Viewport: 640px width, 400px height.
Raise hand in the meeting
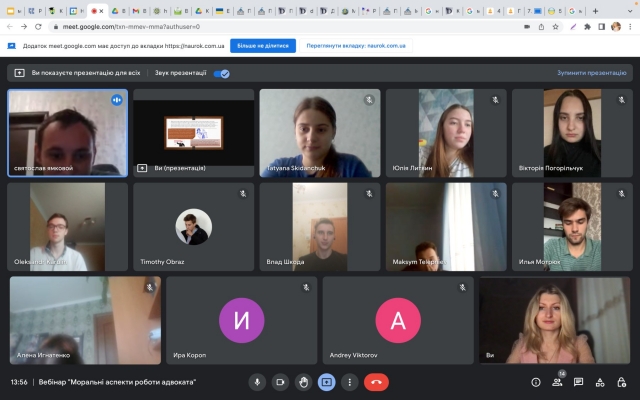tap(303, 382)
